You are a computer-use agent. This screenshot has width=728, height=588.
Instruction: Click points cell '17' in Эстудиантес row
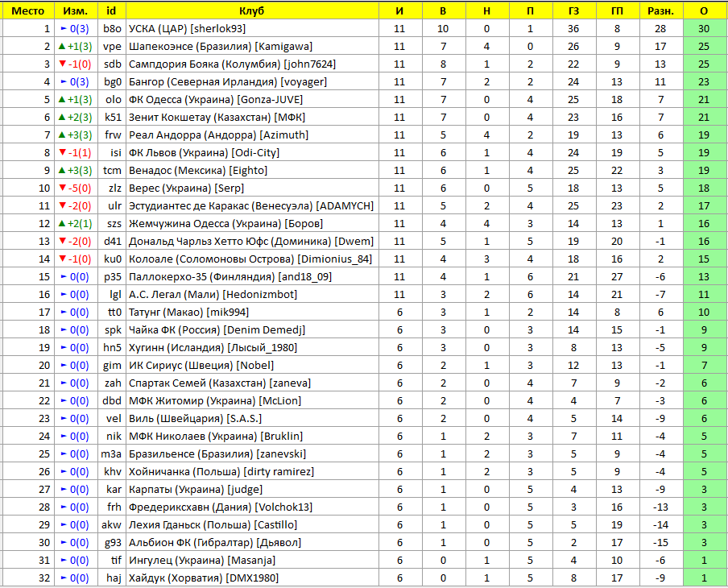coord(704,205)
